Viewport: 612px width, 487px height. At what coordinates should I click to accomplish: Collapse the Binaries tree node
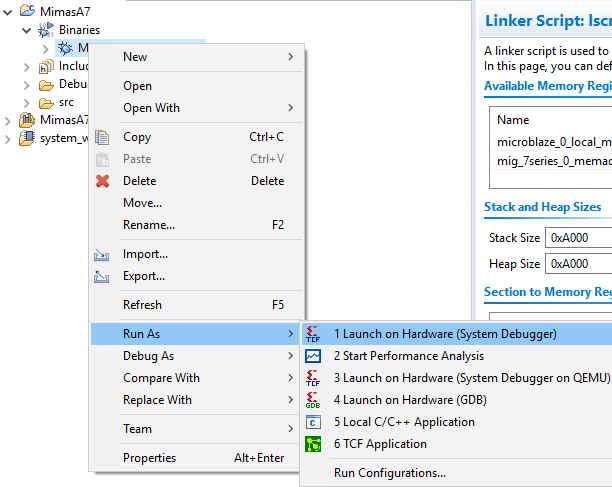27,30
